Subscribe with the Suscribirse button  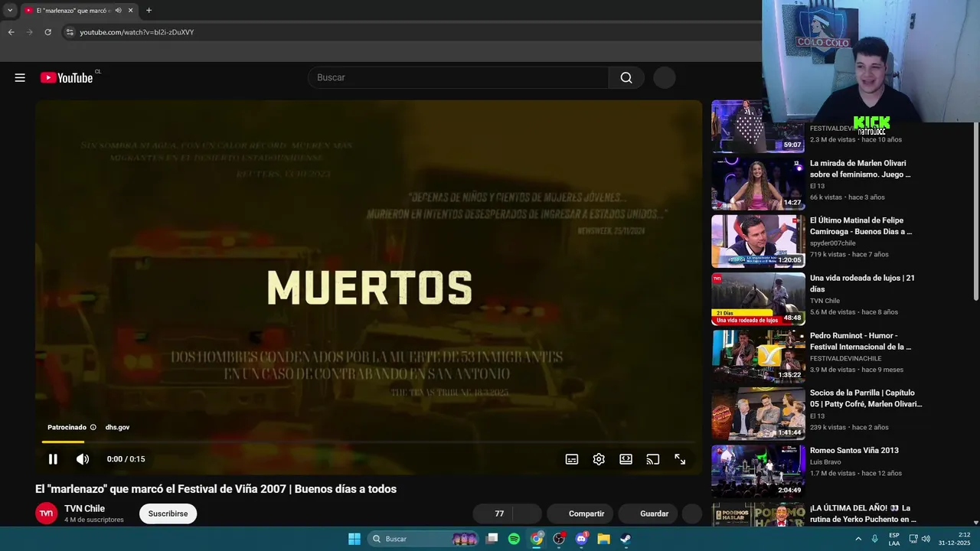(x=168, y=514)
